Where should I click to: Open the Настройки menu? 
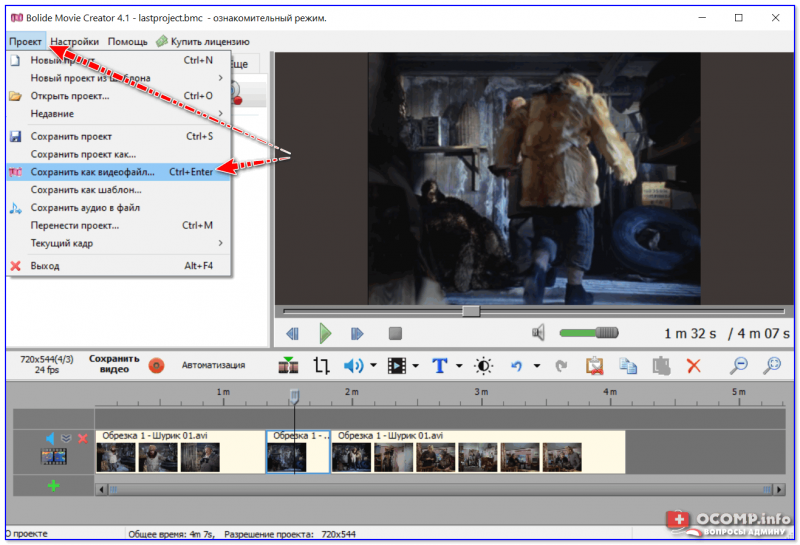tap(74, 41)
